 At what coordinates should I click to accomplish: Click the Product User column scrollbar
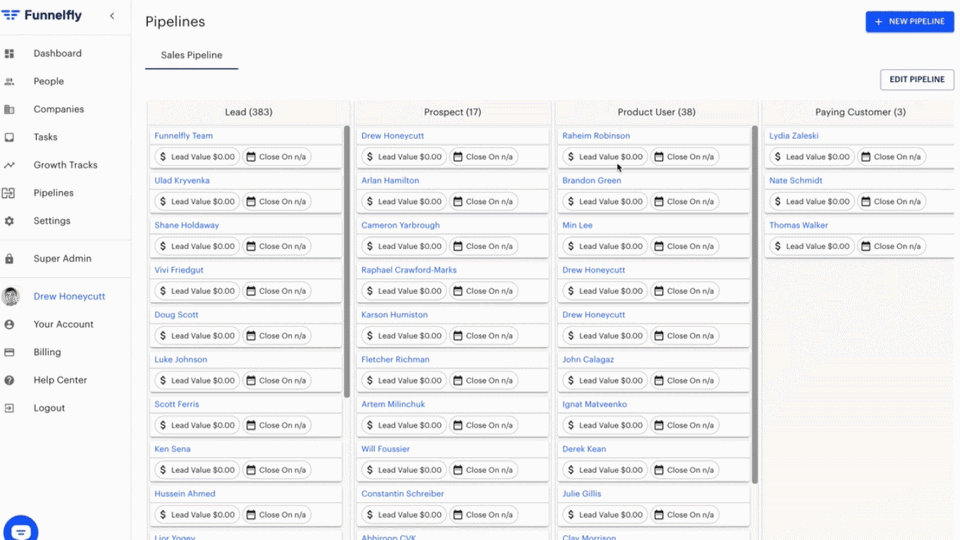tap(754, 305)
